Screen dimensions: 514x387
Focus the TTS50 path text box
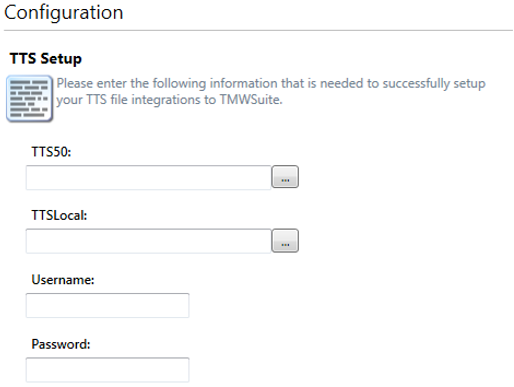point(148,177)
